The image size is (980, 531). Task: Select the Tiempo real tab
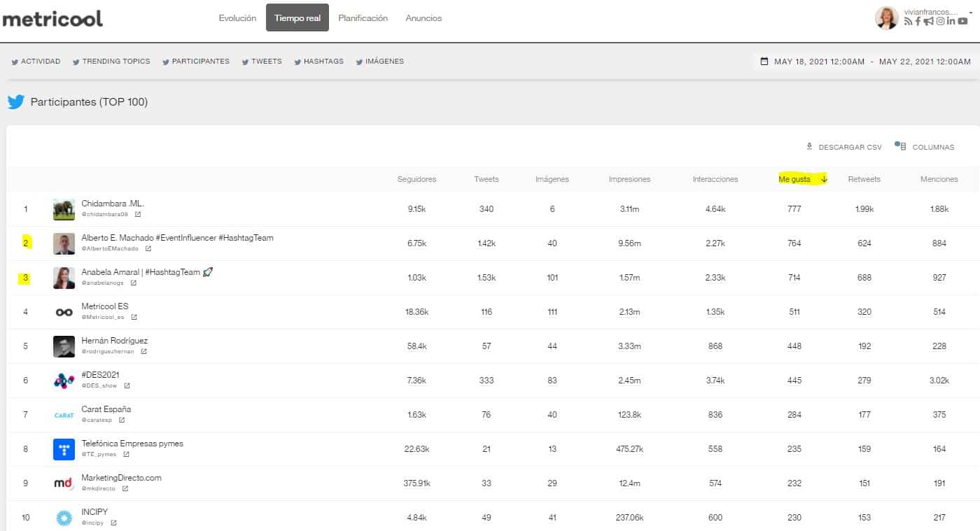[x=297, y=18]
